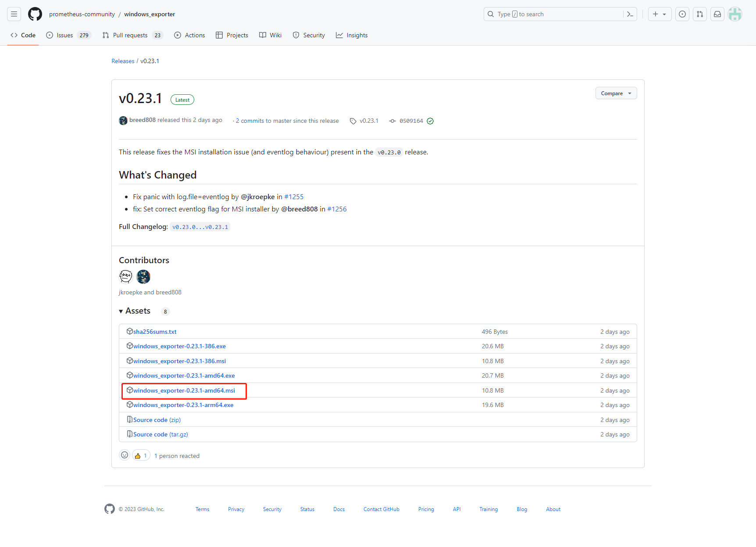Open breed808's contributor avatar
The width and height of the screenshot is (756, 547).
coord(143,276)
